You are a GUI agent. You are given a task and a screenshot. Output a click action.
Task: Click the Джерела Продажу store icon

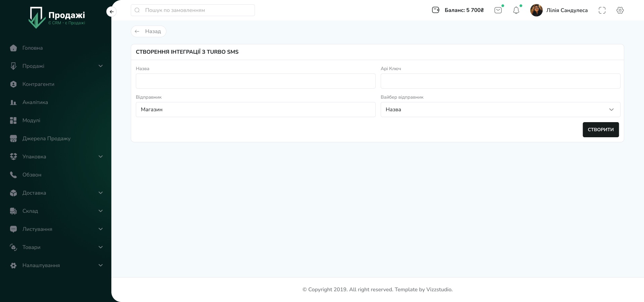pos(13,139)
